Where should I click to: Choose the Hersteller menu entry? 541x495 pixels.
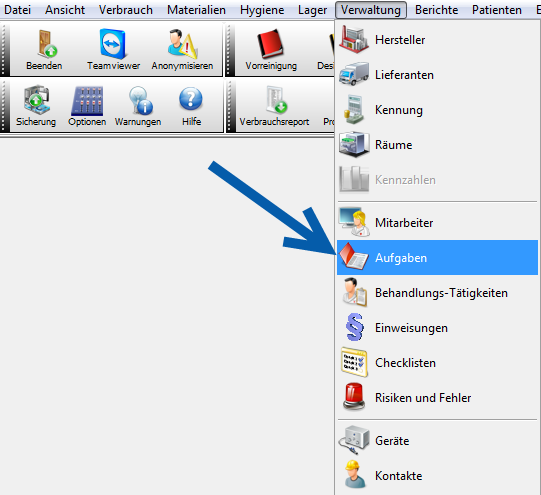[437, 40]
